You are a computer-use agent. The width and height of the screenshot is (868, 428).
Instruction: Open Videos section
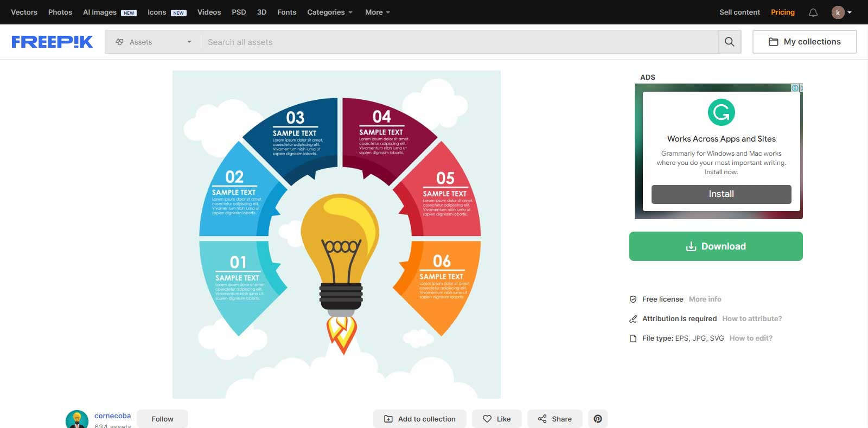(209, 12)
